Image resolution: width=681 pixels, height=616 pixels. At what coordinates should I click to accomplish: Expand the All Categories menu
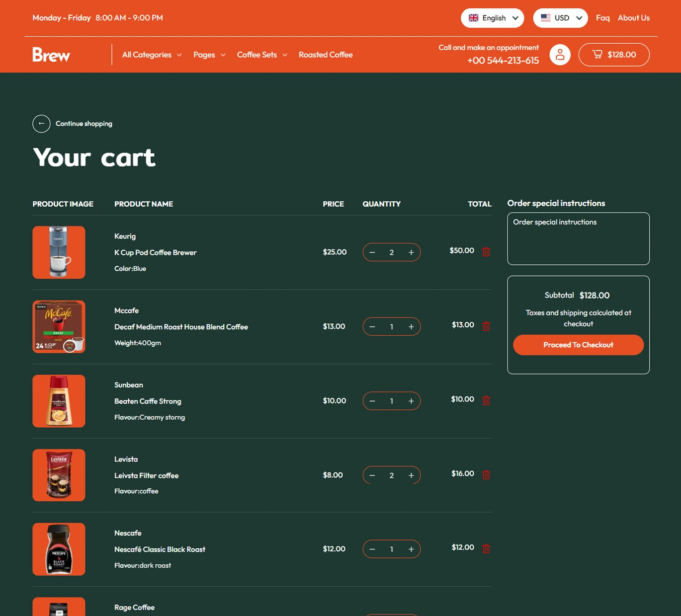[x=152, y=55]
